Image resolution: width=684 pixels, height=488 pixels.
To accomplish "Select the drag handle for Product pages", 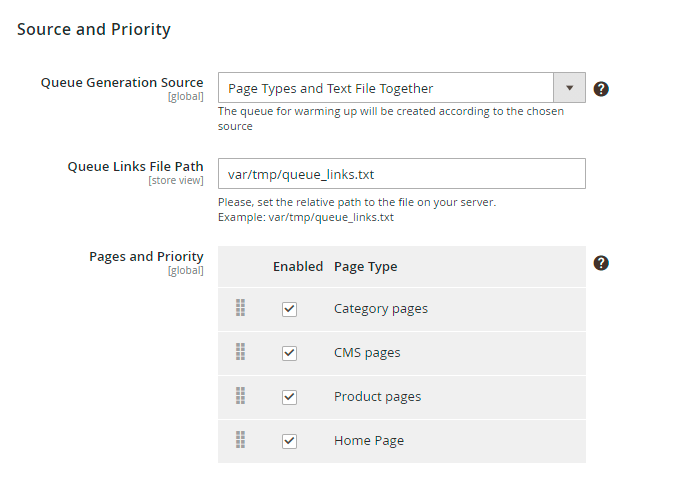I will tap(240, 396).
